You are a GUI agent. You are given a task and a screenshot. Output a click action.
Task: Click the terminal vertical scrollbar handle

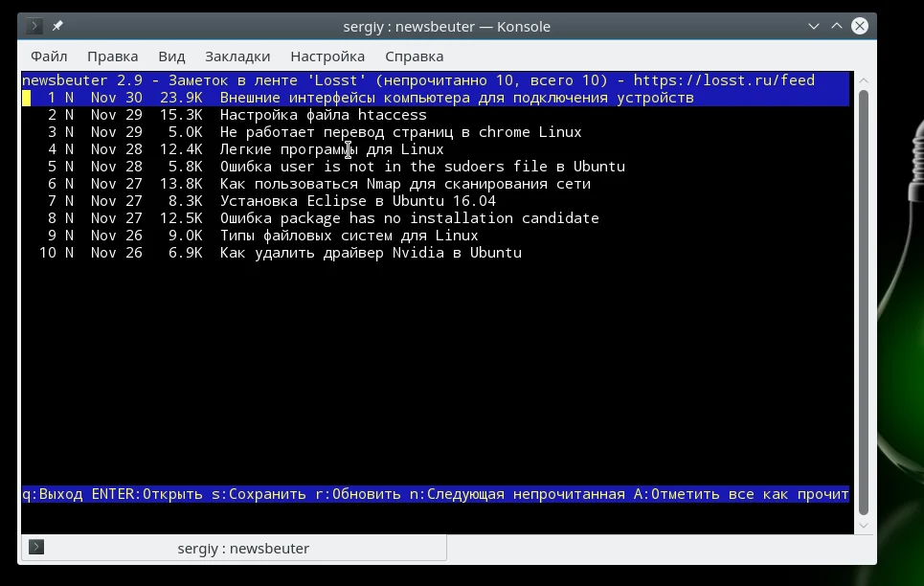864,303
